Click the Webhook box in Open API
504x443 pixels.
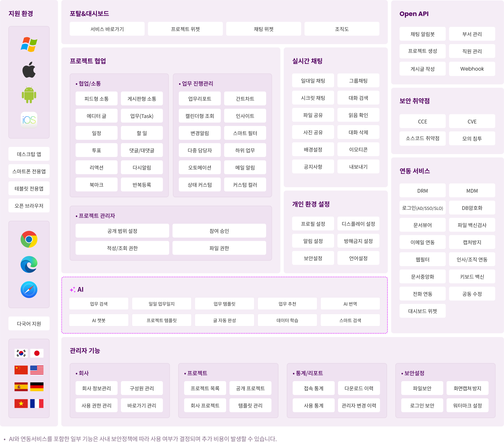tap(472, 69)
